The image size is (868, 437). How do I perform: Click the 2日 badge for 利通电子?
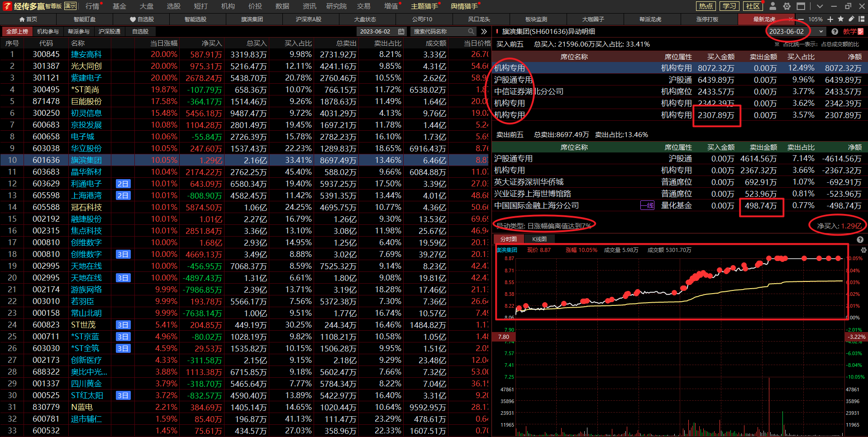point(123,184)
